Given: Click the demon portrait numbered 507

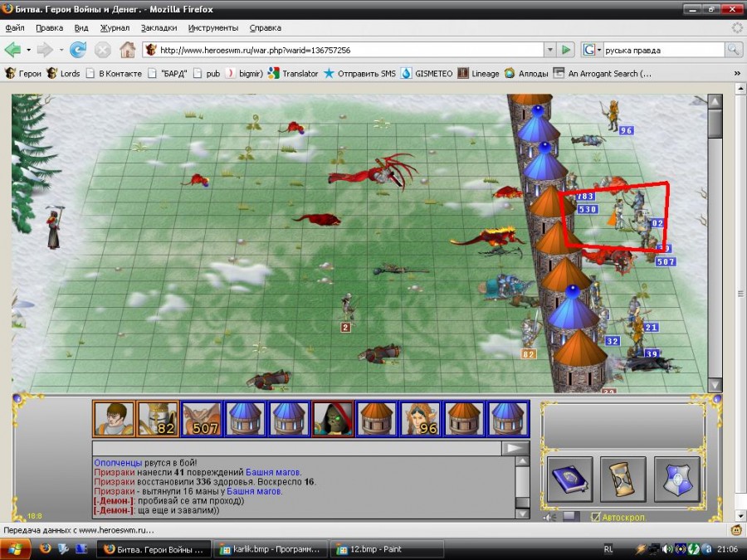Looking at the screenshot, I should [202, 419].
